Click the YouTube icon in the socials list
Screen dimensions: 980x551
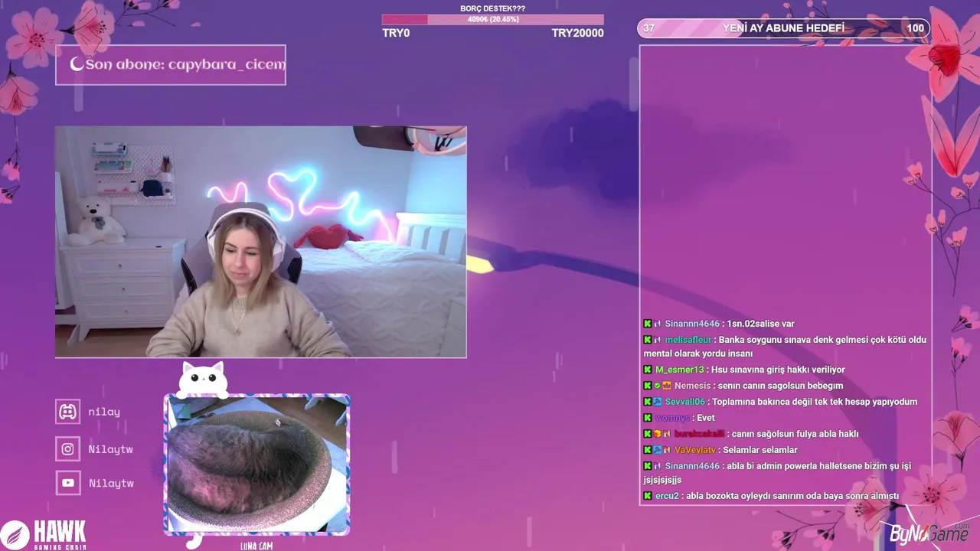click(68, 483)
